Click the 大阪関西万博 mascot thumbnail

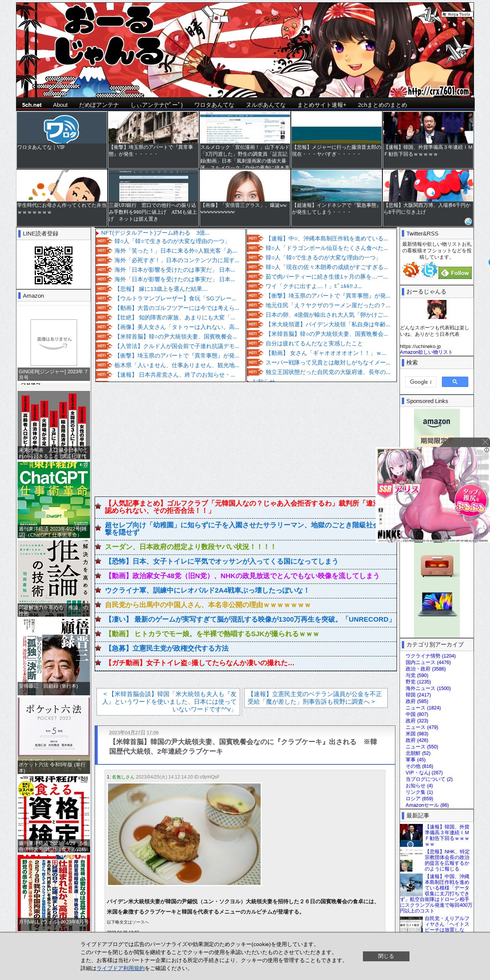pyautogui.click(x=428, y=185)
